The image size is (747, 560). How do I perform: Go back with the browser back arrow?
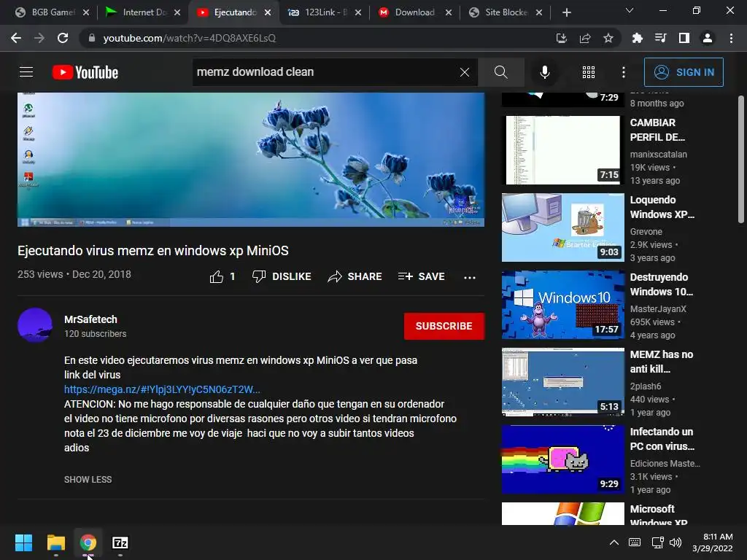click(x=16, y=38)
